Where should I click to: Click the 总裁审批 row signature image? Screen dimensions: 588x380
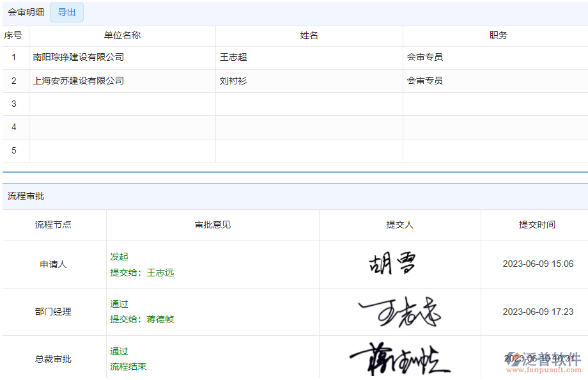tap(398, 357)
